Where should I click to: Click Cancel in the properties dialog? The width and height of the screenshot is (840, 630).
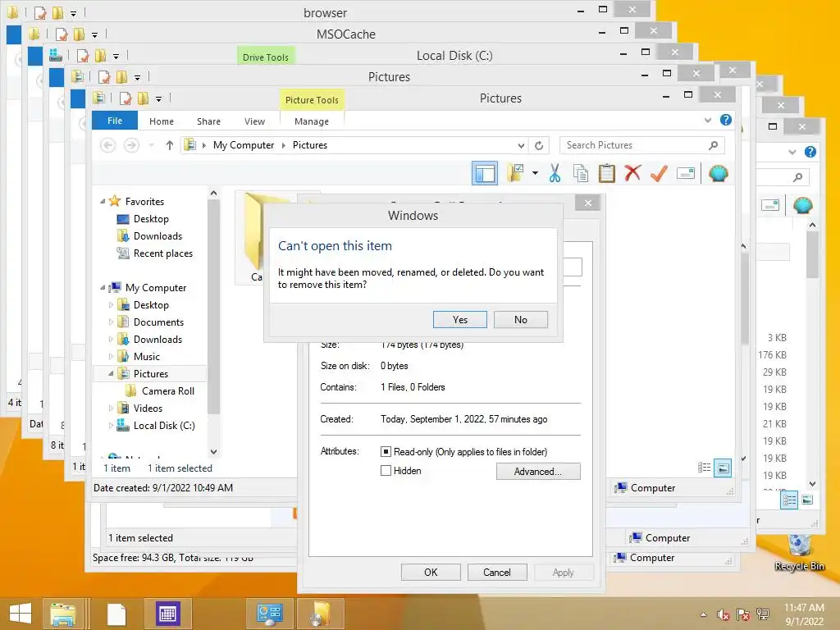tap(496, 572)
